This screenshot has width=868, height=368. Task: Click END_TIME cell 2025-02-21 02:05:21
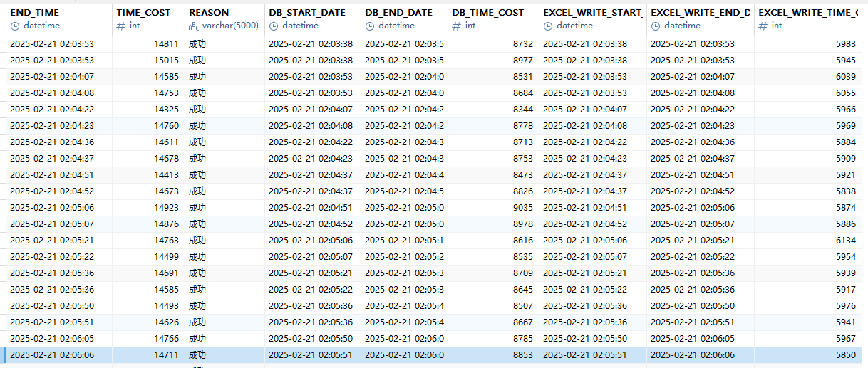point(59,241)
